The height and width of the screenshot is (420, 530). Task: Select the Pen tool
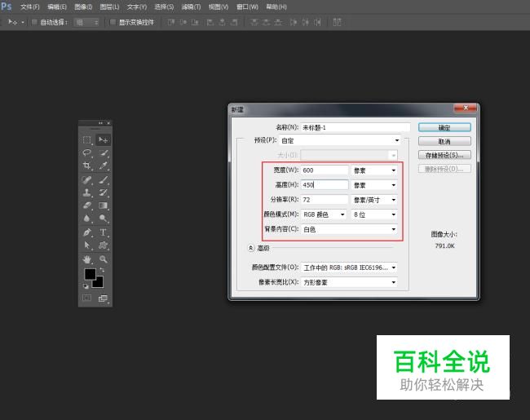click(x=86, y=232)
